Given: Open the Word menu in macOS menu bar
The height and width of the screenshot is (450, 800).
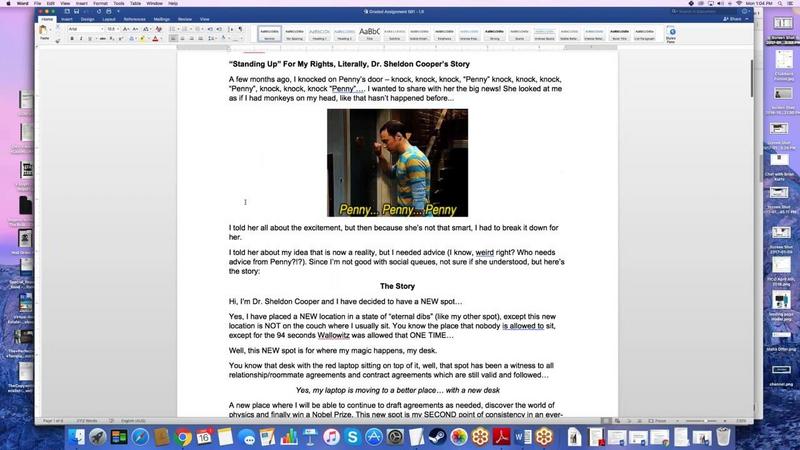Looking at the screenshot, I should pos(22,3).
